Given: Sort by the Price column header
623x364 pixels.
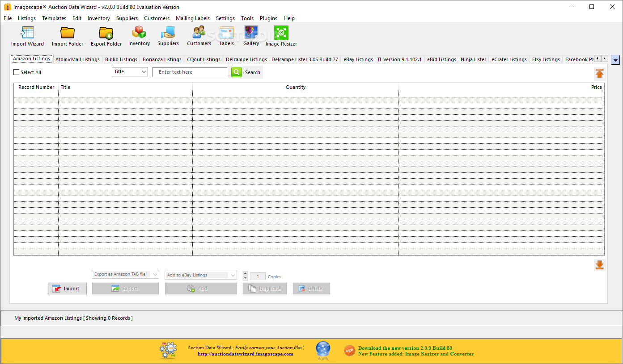Looking at the screenshot, I should click(501, 87).
